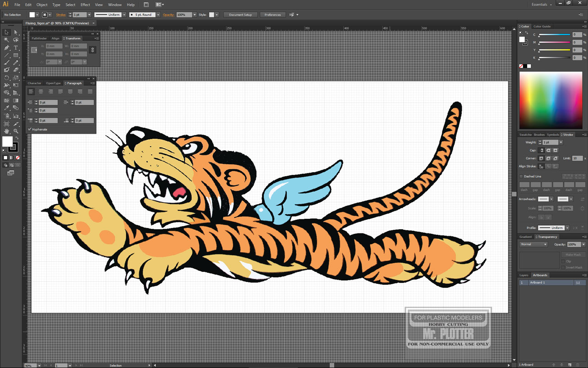Image resolution: width=588 pixels, height=368 pixels.
Task: Click the Preferences button
Action: 273,15
